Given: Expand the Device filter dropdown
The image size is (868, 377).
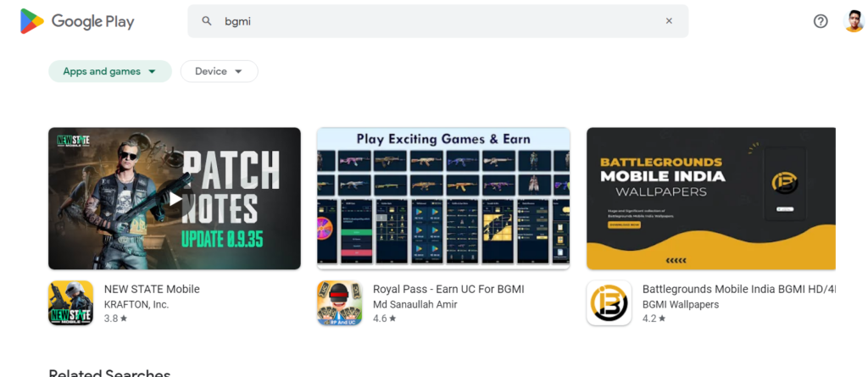Looking at the screenshot, I should (x=220, y=71).
